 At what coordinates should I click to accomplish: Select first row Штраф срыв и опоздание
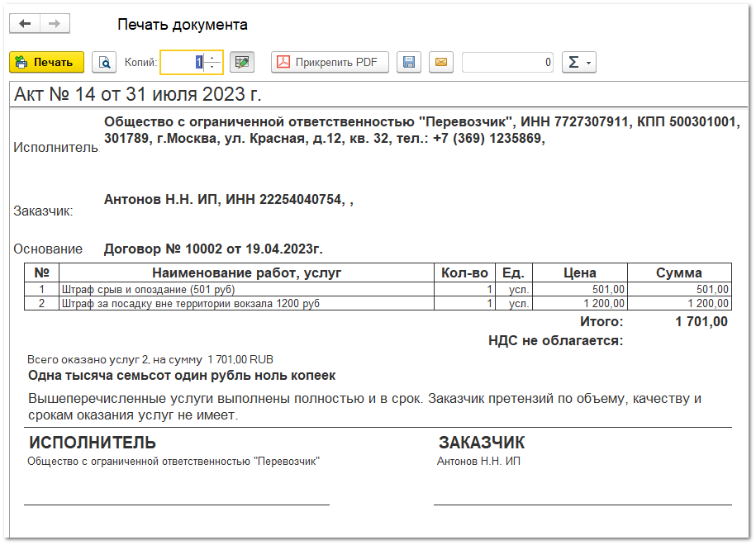click(x=149, y=290)
